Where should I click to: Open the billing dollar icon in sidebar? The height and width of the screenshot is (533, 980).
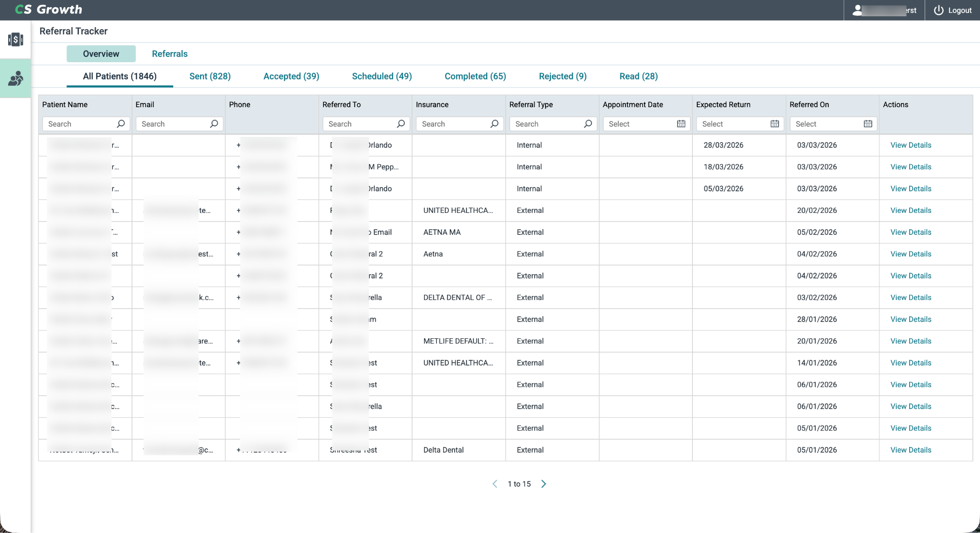(15, 39)
